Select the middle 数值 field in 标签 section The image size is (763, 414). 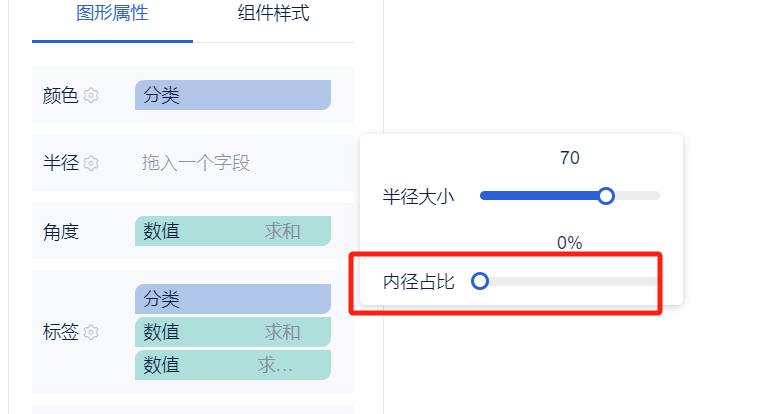(162, 332)
